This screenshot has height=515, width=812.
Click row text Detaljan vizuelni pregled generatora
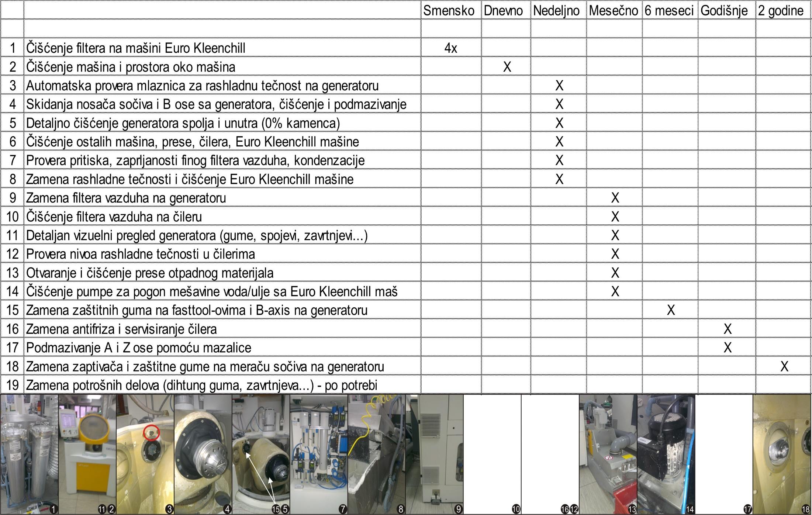197,235
